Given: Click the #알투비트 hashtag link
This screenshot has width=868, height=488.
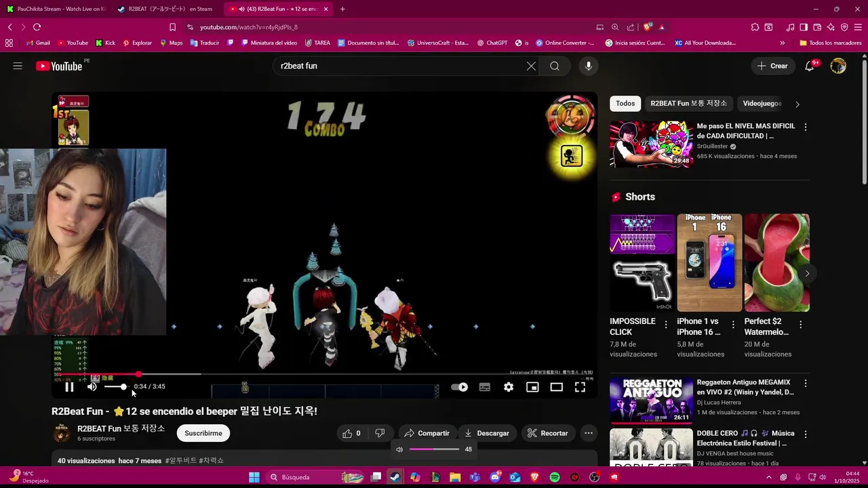Looking at the screenshot, I should click(x=181, y=461).
